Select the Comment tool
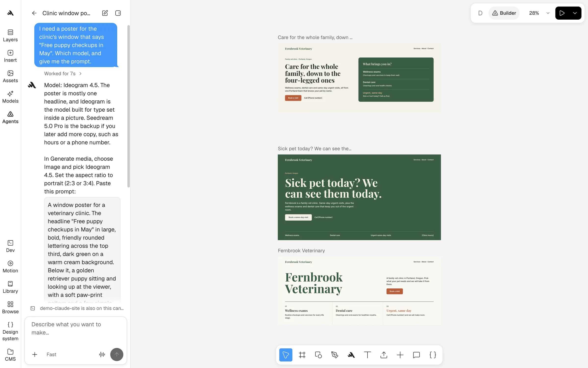The width and height of the screenshot is (588, 368). 416,355
